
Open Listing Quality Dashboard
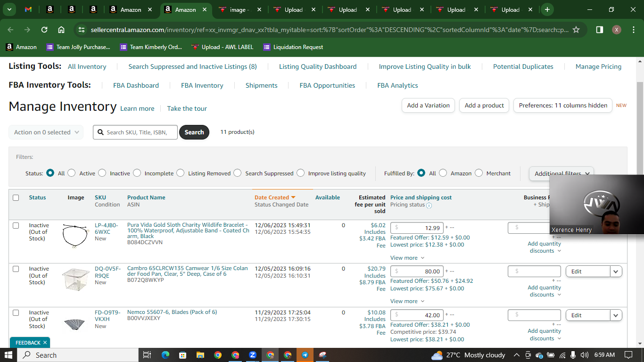(318, 66)
